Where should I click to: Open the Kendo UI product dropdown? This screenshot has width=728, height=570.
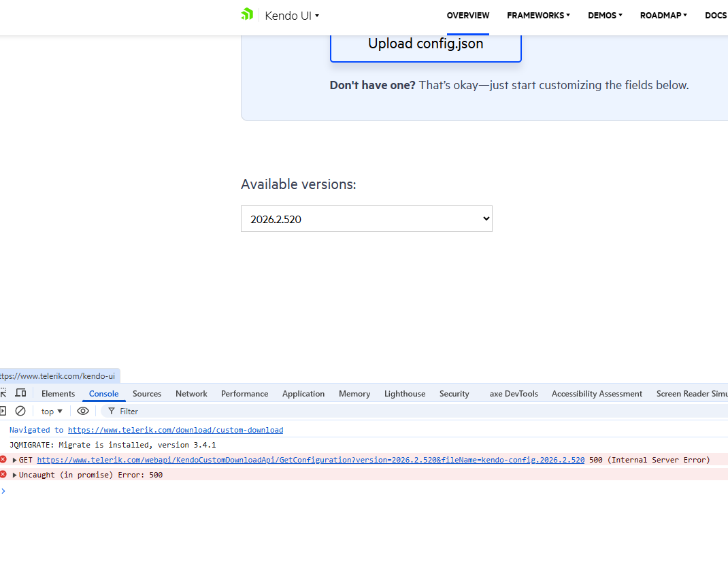[292, 16]
